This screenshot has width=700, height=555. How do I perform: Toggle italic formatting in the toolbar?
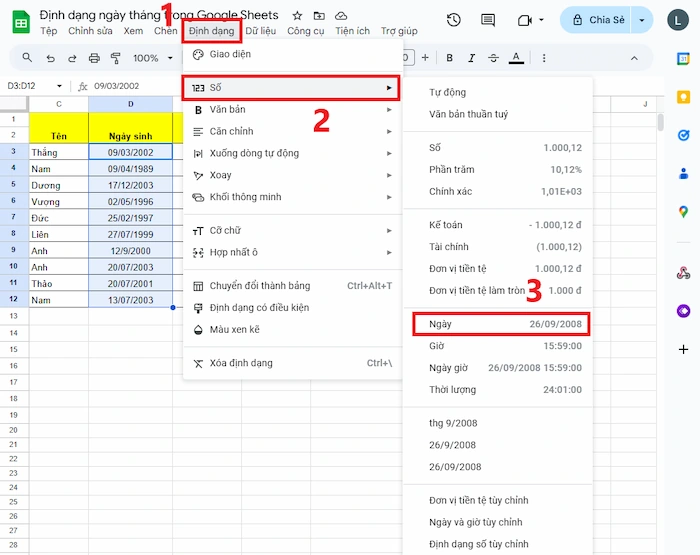point(471,58)
